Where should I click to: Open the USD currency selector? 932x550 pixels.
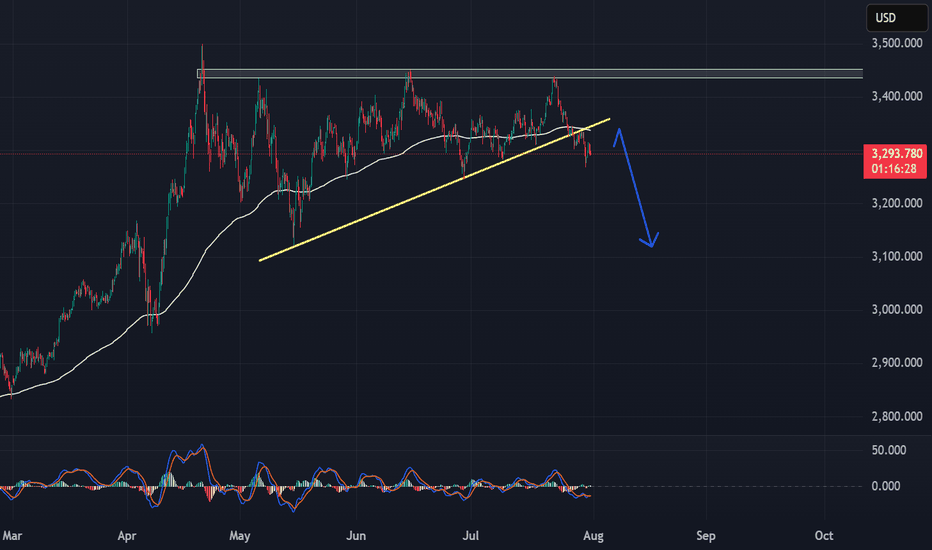point(896,18)
